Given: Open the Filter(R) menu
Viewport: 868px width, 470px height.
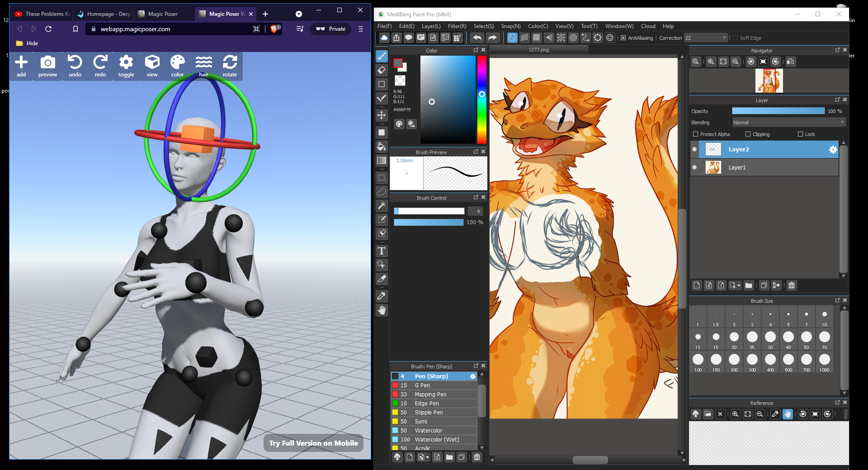Looking at the screenshot, I should (457, 26).
